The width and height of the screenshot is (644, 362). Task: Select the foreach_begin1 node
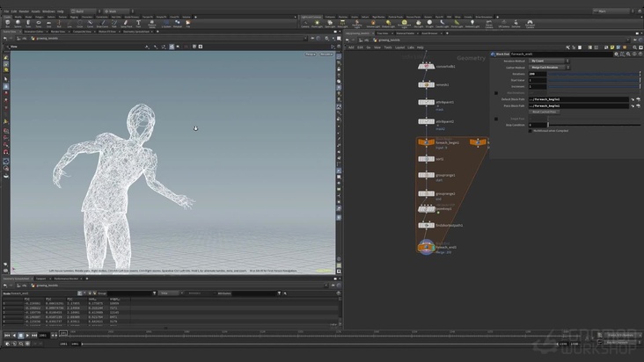pos(426,141)
